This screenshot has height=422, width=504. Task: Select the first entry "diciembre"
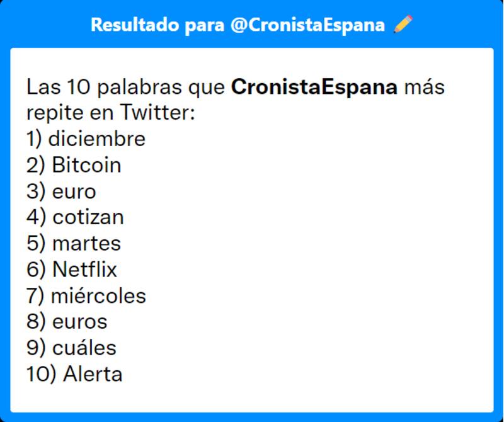(x=96, y=139)
